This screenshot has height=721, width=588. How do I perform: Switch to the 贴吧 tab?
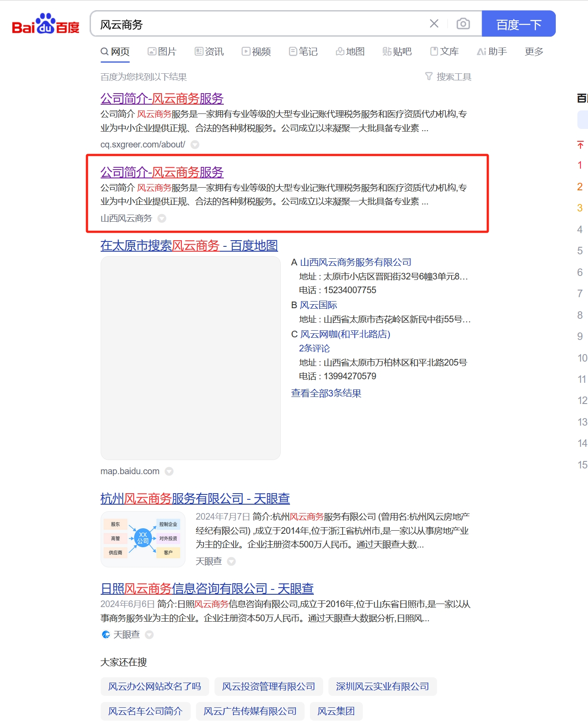(x=397, y=52)
